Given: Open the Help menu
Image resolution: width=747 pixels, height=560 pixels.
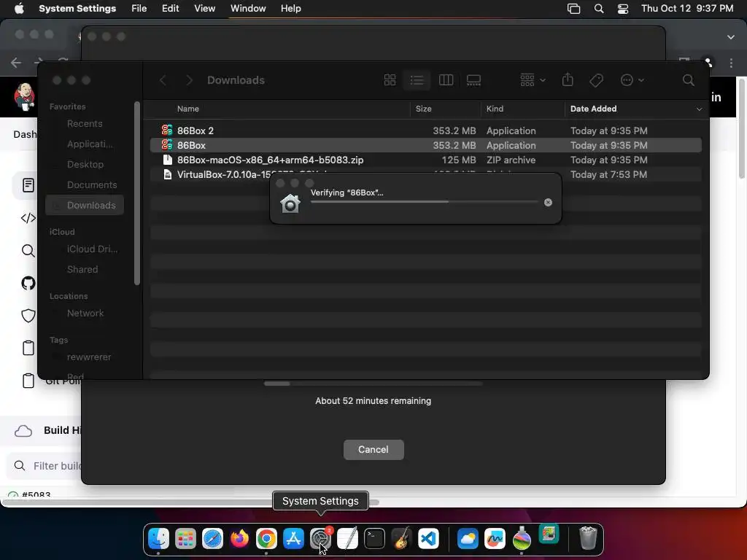Looking at the screenshot, I should point(290,9).
